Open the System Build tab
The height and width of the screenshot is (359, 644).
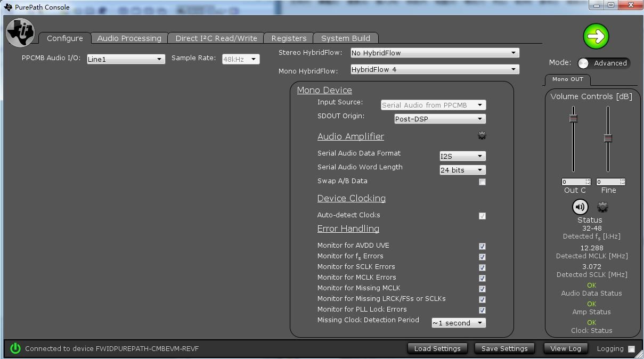[x=346, y=38]
